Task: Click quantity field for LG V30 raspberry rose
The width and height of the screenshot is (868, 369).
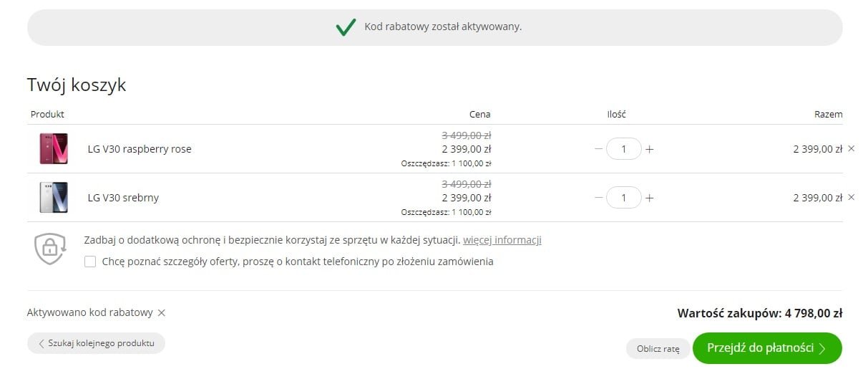Action: 624,149
